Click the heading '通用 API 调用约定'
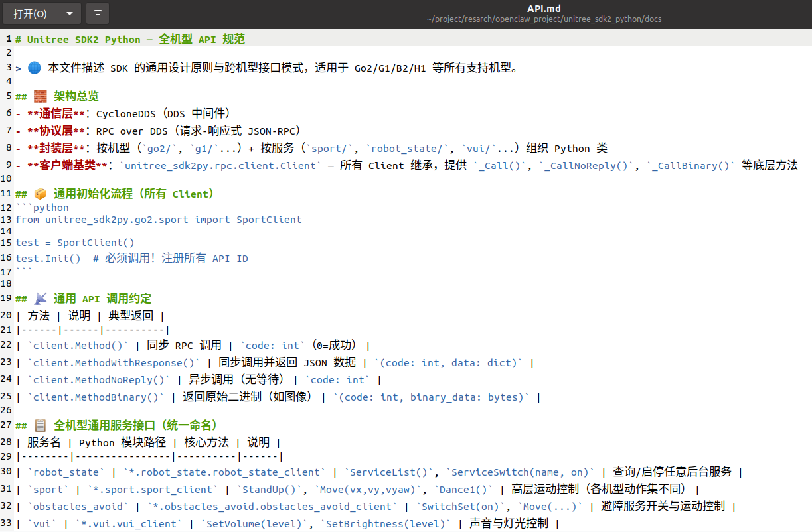 (102, 299)
